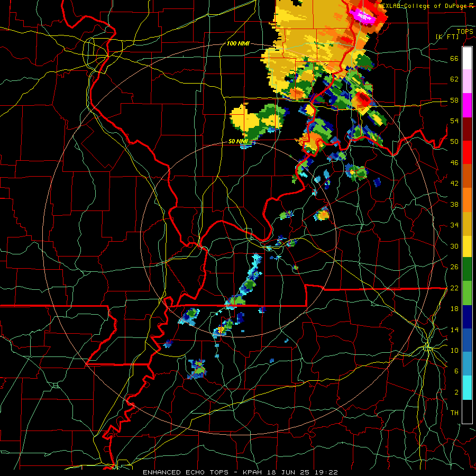Click the legend value 46
The width and height of the screenshot is (476, 476).
(x=454, y=163)
